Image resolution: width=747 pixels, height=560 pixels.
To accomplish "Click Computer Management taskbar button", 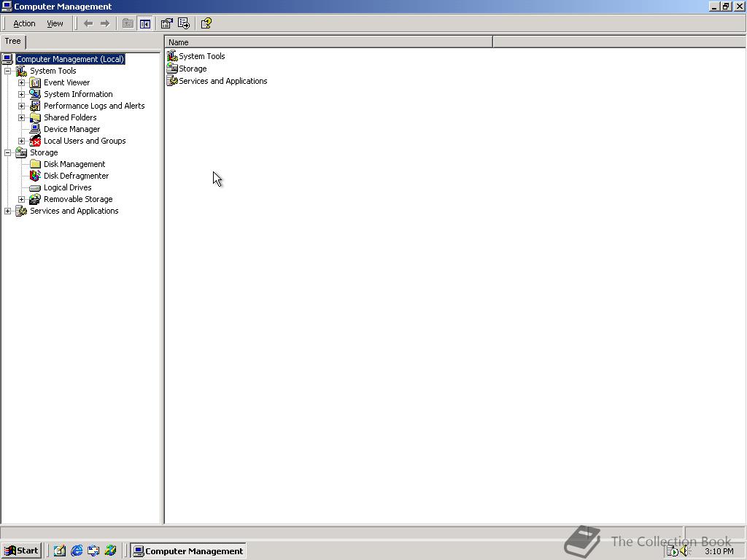I will [x=188, y=551].
